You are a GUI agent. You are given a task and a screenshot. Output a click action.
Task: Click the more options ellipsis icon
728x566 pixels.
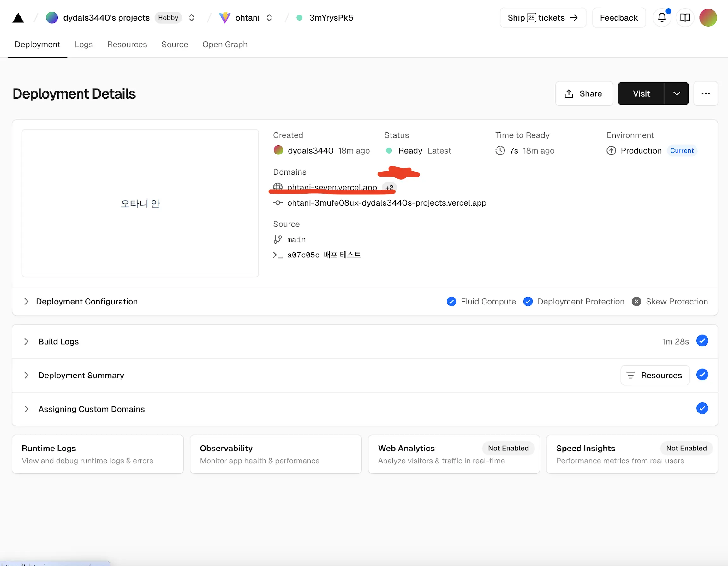(706, 94)
